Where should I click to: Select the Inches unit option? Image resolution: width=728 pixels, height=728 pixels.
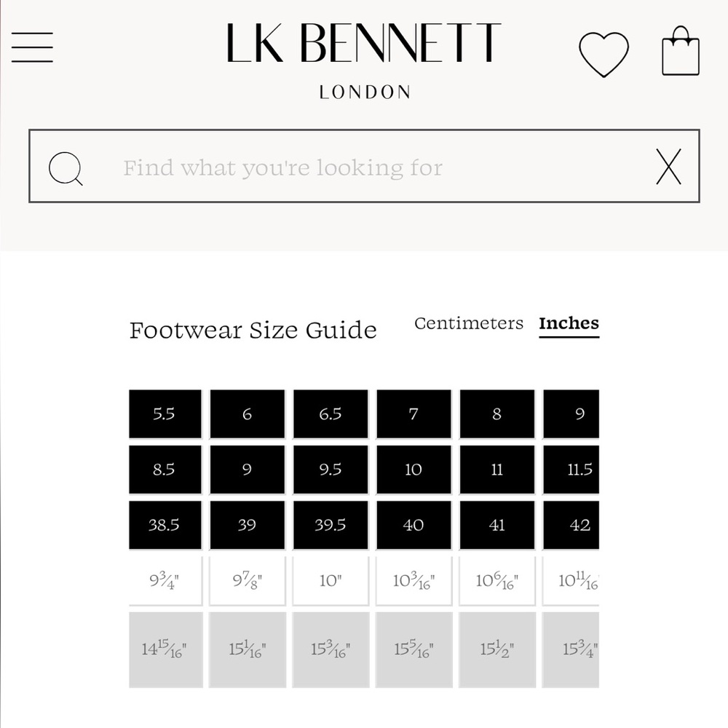click(x=569, y=323)
